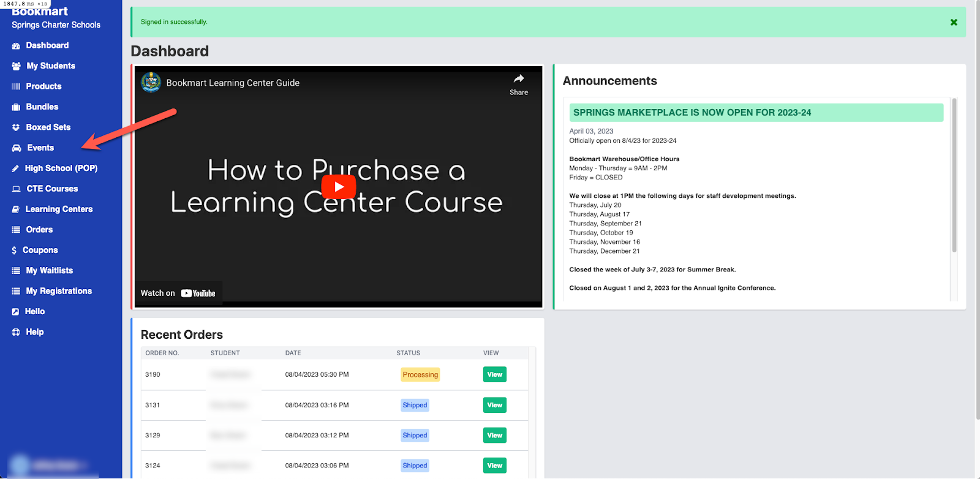This screenshot has width=980, height=479.
Task: Click Watch on YouTube link
Action: tap(178, 293)
